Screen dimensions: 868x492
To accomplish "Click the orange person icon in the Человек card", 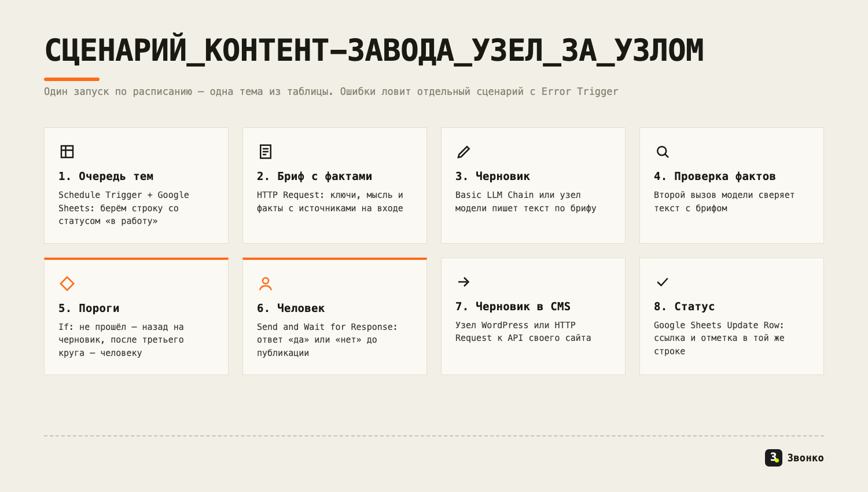I will click(266, 284).
